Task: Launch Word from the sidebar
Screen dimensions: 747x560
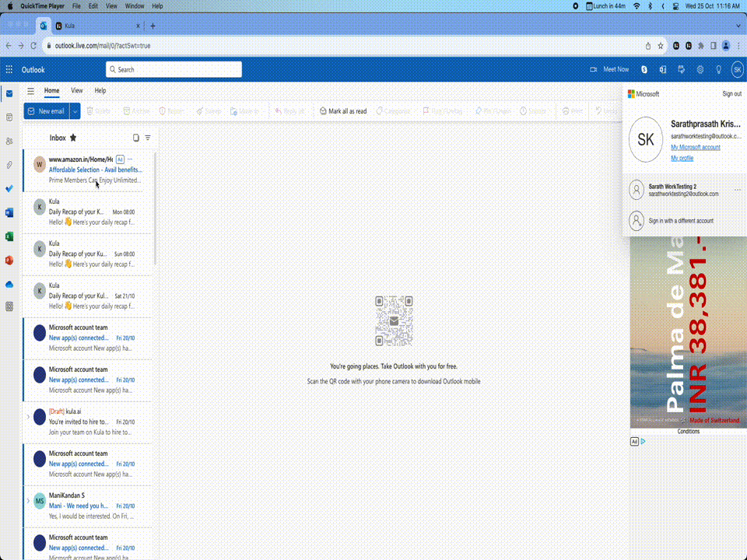Action: tap(9, 212)
